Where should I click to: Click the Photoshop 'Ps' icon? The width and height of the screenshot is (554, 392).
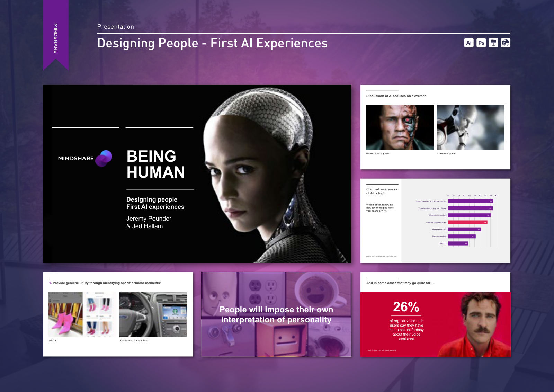(481, 43)
